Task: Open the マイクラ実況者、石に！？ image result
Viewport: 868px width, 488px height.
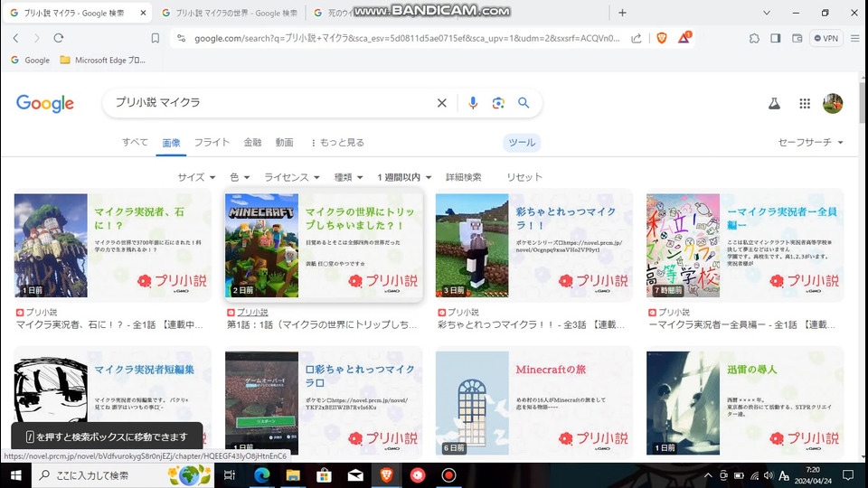Action: click(x=112, y=245)
